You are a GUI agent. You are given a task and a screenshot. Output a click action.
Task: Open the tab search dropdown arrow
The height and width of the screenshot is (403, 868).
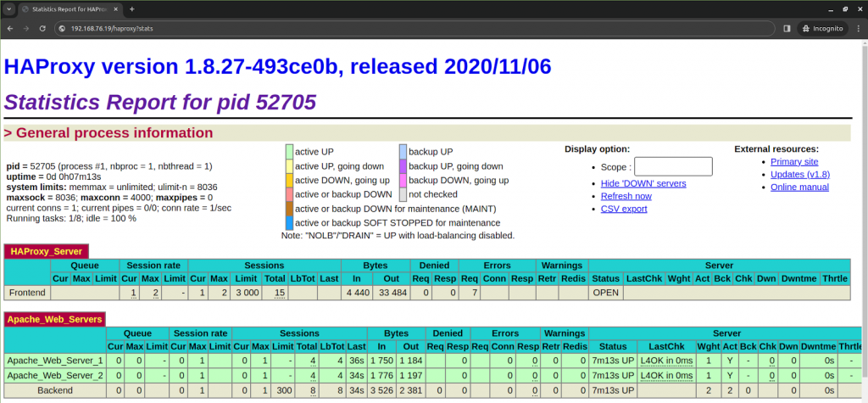point(8,9)
